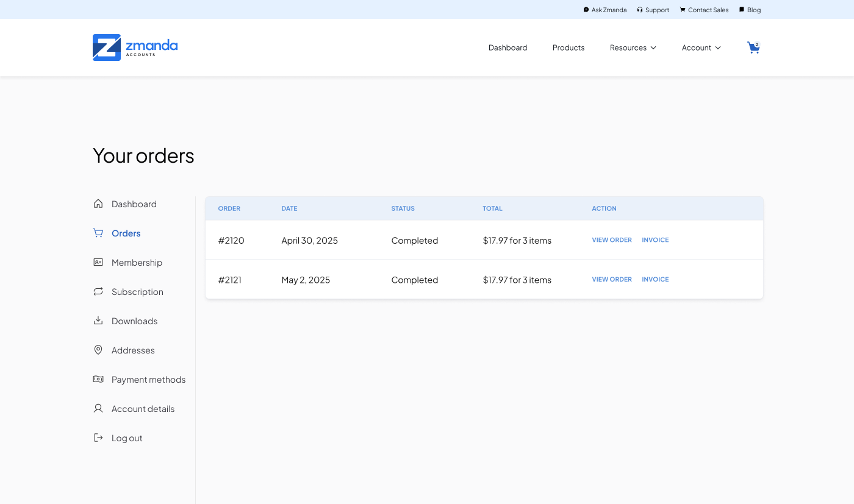This screenshot has height=504, width=854.
Task: Click the total for order #2120
Action: point(517,241)
